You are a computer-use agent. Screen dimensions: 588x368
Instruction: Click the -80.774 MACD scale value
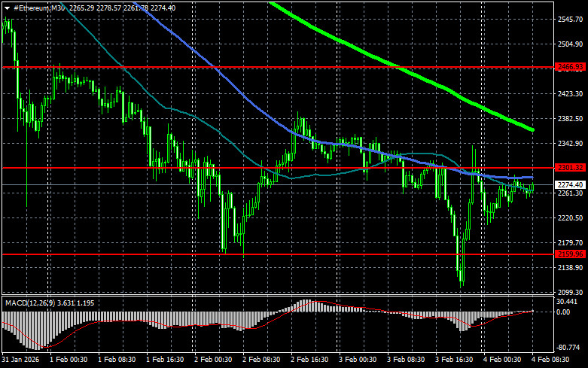pos(568,348)
